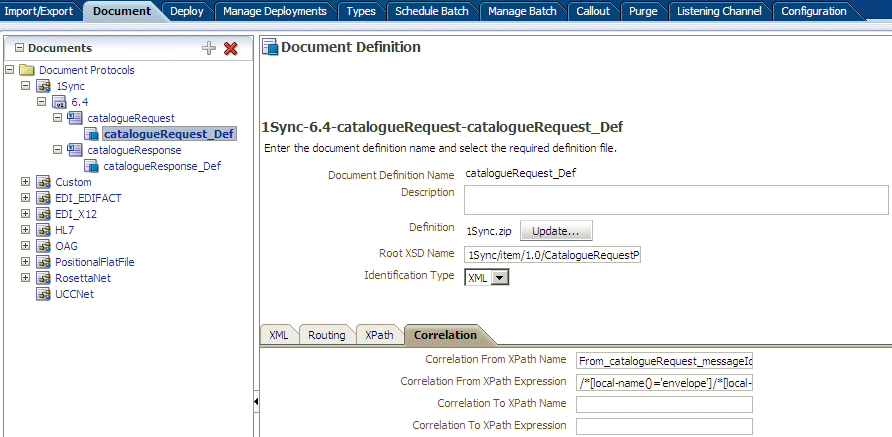Select catalogueResponse_Def in the tree
892x437 pixels.
(x=162, y=166)
